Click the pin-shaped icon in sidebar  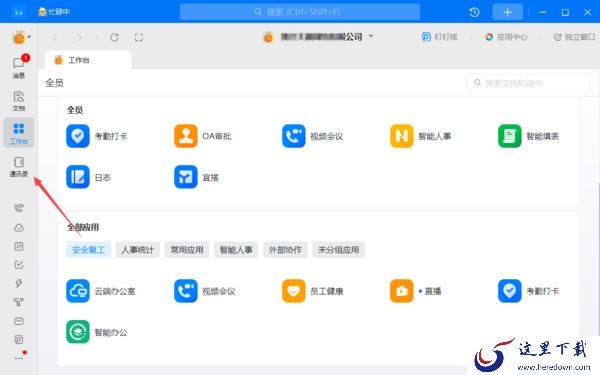pyautogui.click(x=19, y=302)
